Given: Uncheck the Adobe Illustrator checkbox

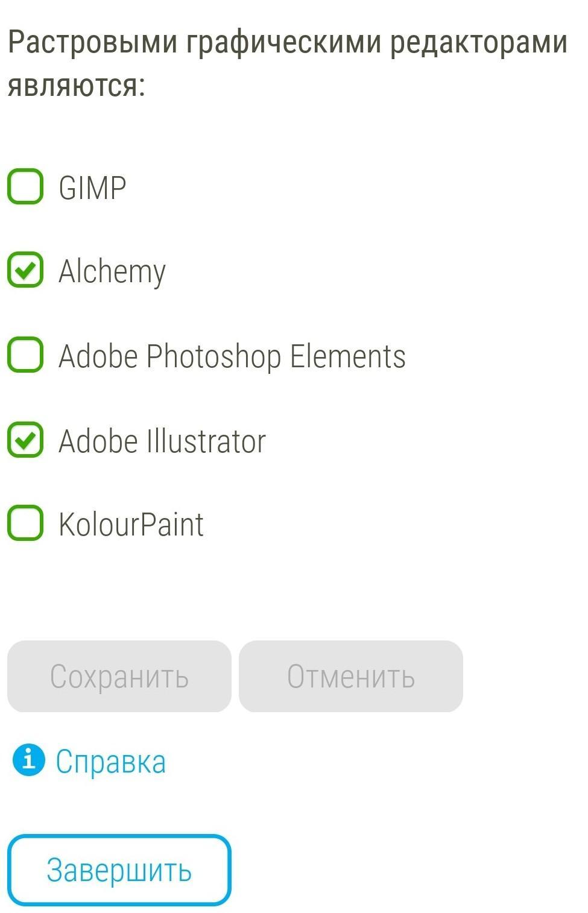Looking at the screenshot, I should (25, 440).
